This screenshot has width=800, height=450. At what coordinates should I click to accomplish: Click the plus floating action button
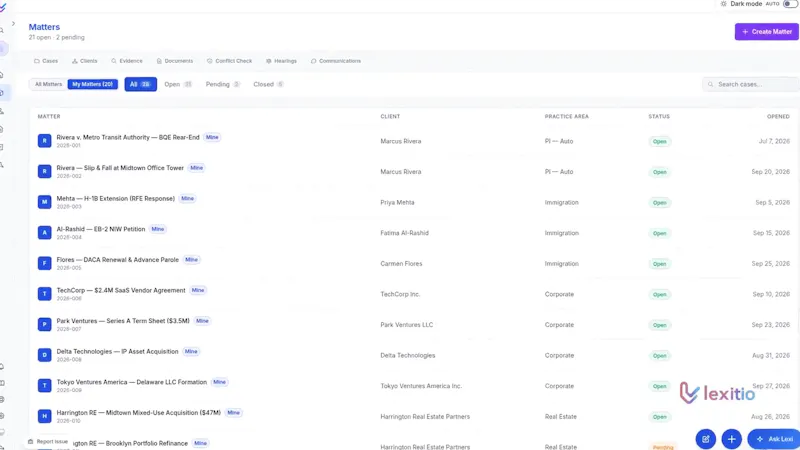(x=732, y=439)
